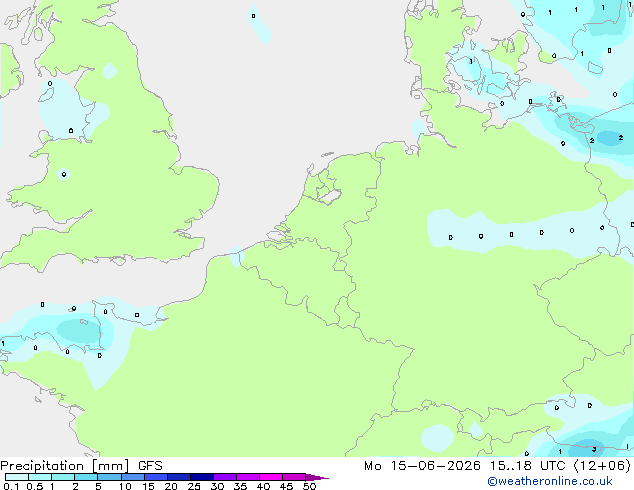Select the 5–10 mm legend color swatch

pos(109,477)
